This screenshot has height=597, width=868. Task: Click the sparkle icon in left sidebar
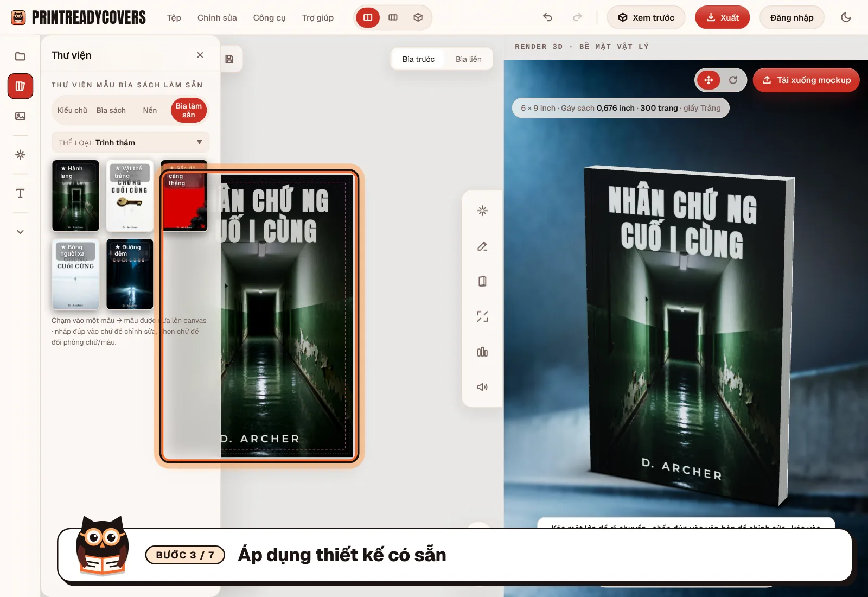pyautogui.click(x=20, y=155)
